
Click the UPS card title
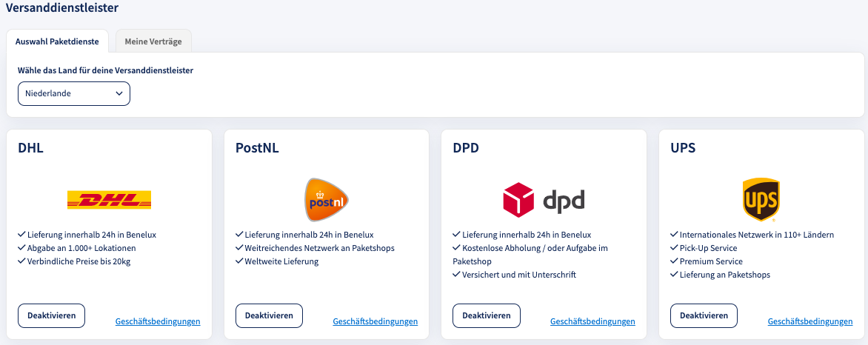(x=683, y=148)
